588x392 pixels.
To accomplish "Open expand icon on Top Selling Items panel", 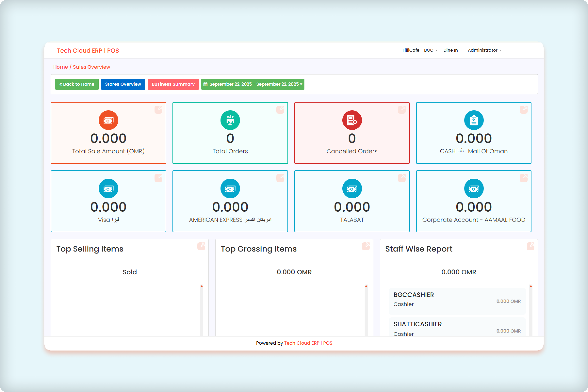I will click(201, 246).
